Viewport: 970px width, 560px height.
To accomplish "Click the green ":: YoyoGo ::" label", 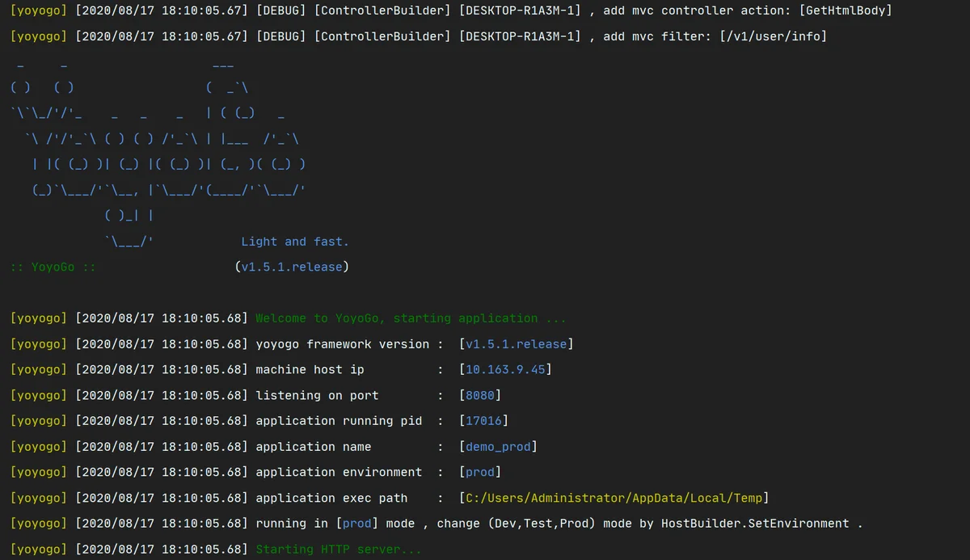I will (53, 267).
